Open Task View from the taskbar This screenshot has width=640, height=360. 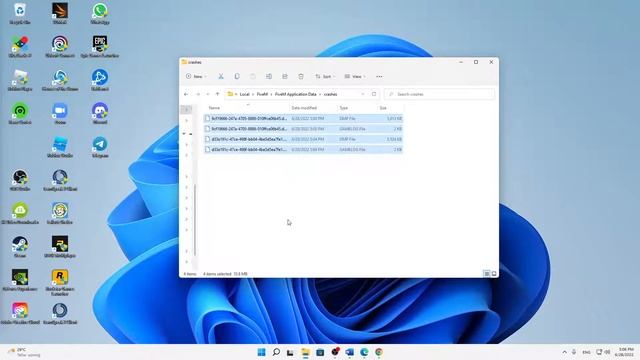pos(290,352)
